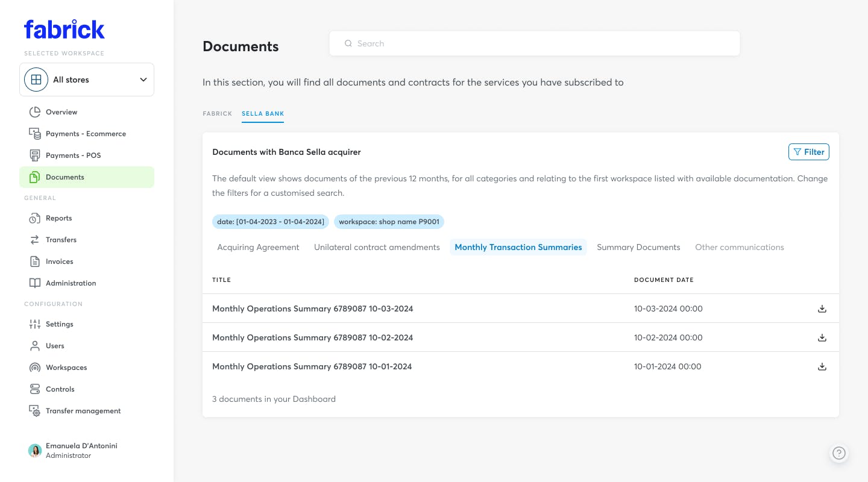Click the Transfer management icon

[35, 411]
